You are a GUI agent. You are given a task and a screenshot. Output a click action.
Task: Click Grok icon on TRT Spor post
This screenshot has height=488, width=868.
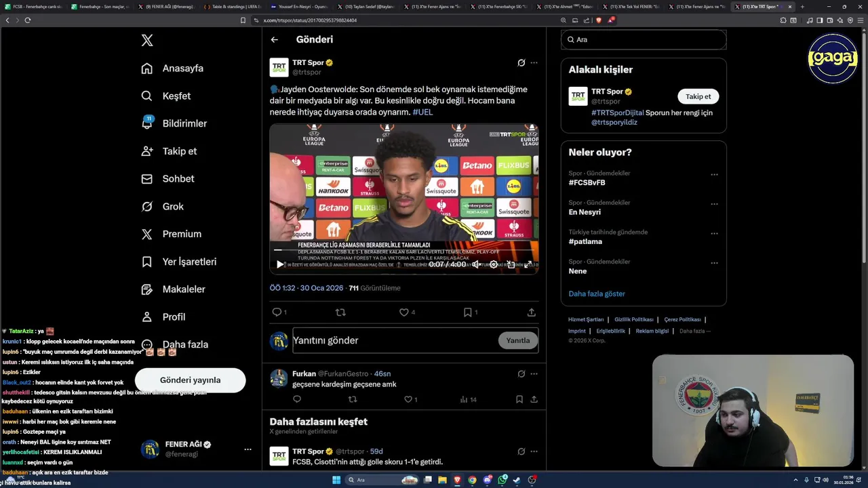pyautogui.click(x=521, y=63)
